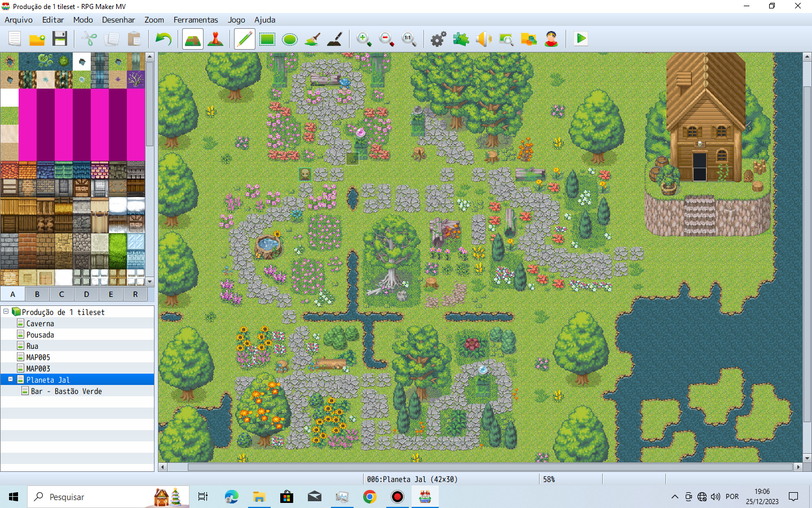812x508 pixels.
Task: Switch to tileset tab C
Action: pos(61,294)
